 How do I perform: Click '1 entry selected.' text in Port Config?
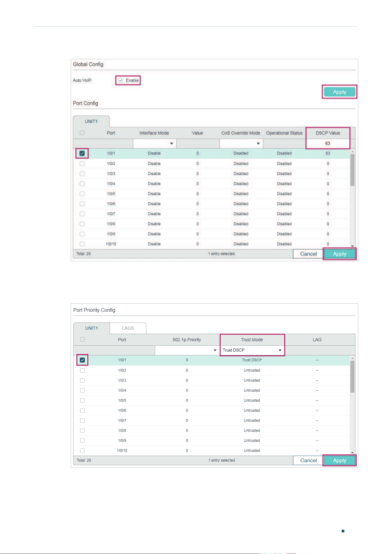pyautogui.click(x=222, y=254)
